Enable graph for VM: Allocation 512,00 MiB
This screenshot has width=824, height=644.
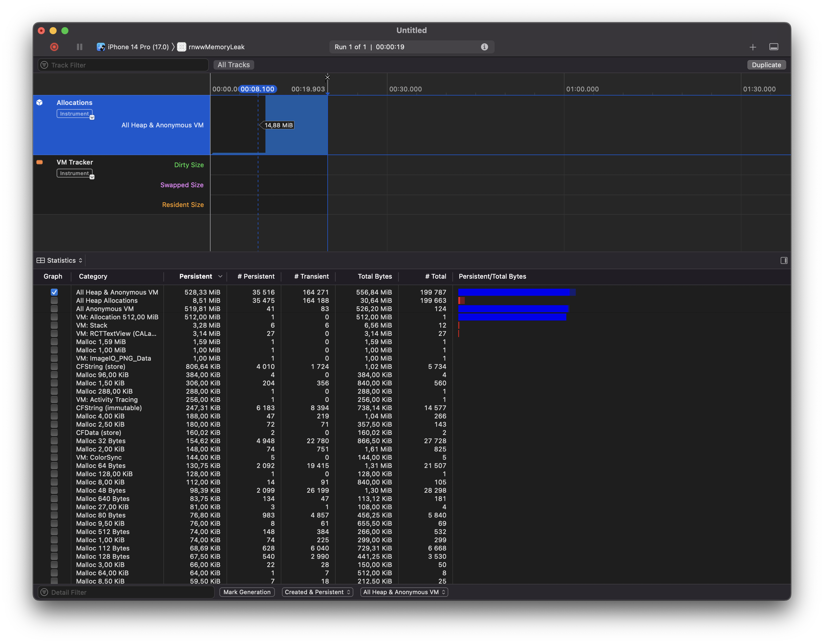tap(54, 317)
